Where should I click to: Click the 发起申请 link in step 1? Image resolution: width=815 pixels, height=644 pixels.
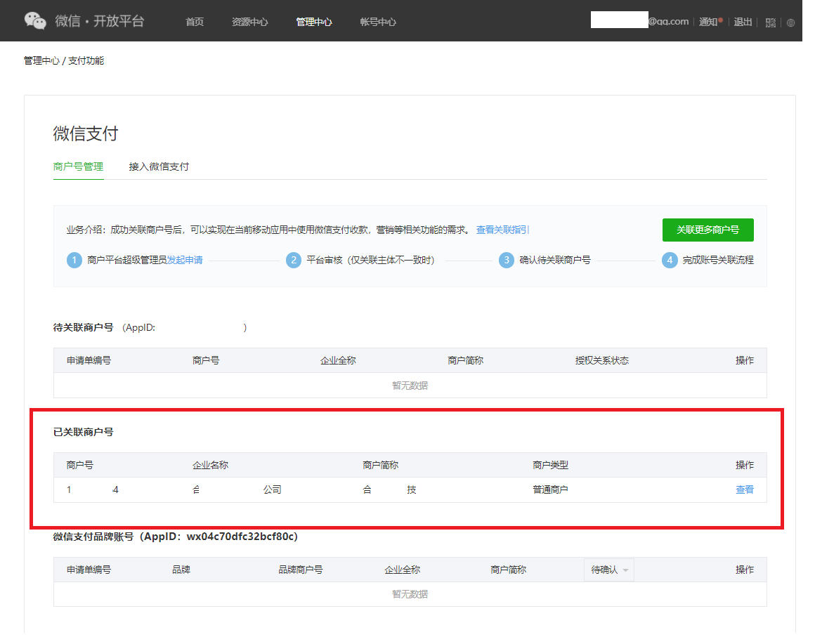click(185, 260)
